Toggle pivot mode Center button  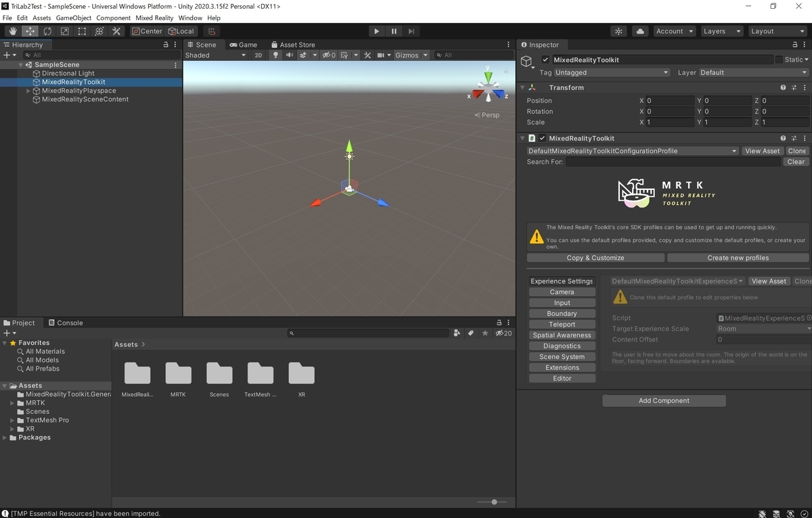(x=147, y=31)
